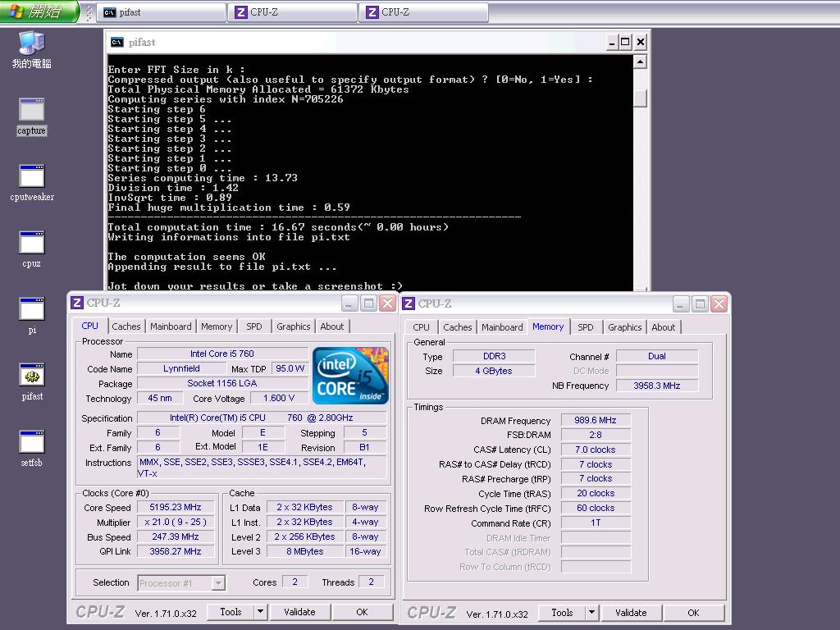
Task: Click the left CPU-Z window title icon
Action: click(77, 304)
